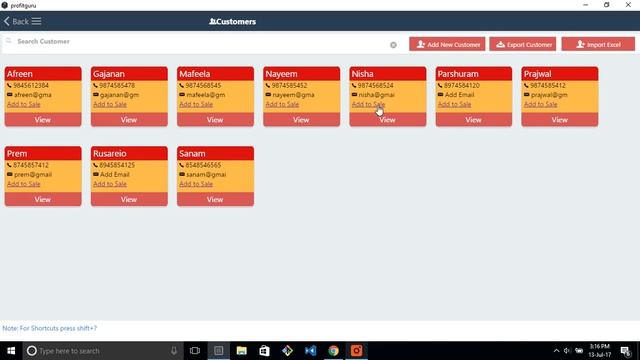Click email nayeem@gma text
Viewport: 640px width, 360px height.
[x=293, y=95]
